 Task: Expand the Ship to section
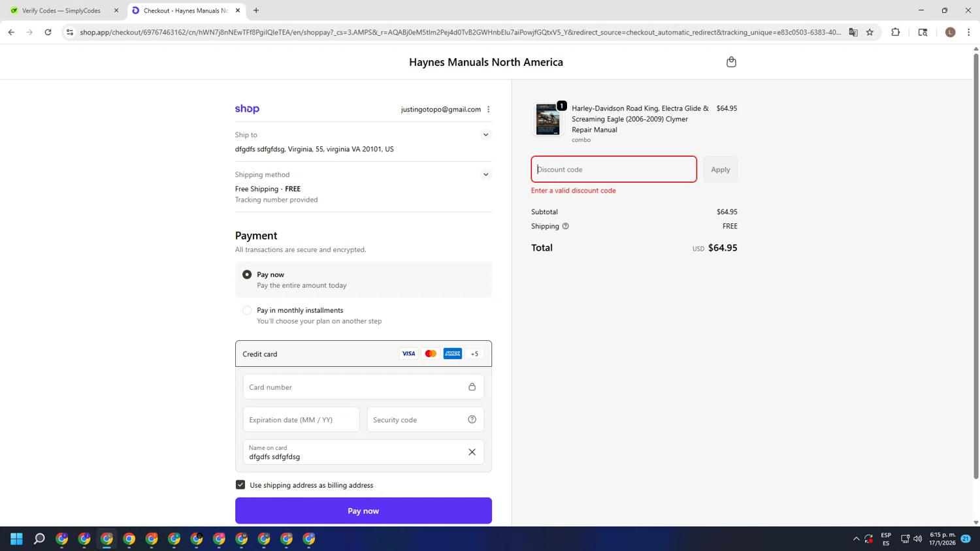tap(485, 135)
